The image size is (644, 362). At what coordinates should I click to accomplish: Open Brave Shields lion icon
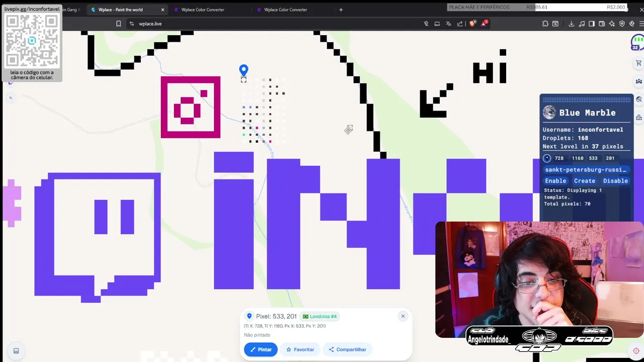pos(472,24)
